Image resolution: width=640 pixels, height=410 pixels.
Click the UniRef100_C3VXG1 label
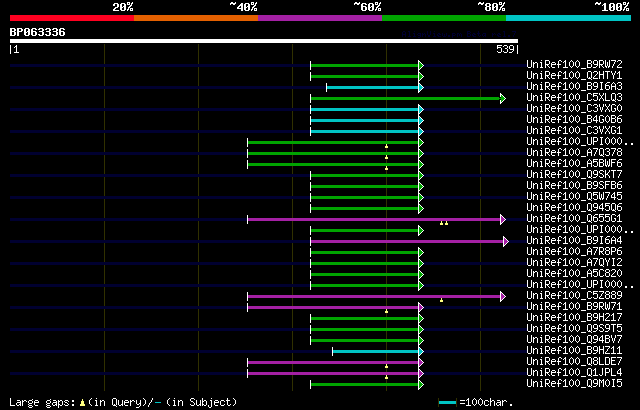point(574,131)
